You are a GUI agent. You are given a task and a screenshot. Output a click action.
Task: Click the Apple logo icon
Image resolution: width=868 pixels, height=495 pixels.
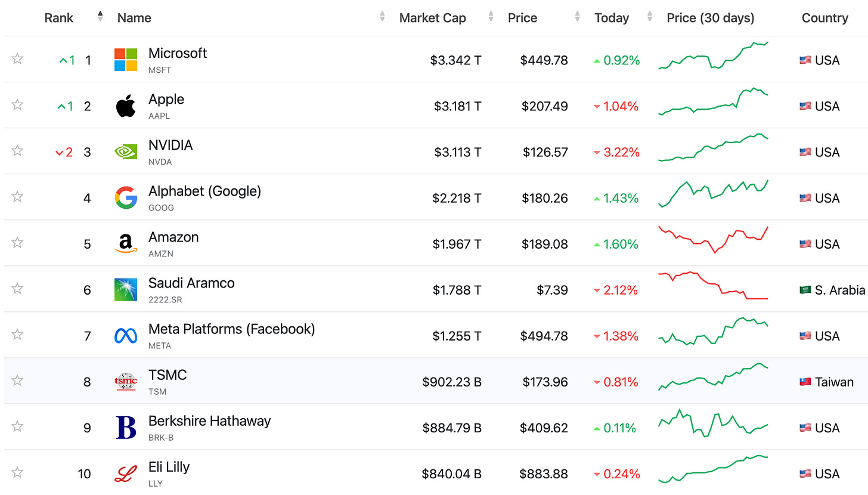(x=126, y=106)
